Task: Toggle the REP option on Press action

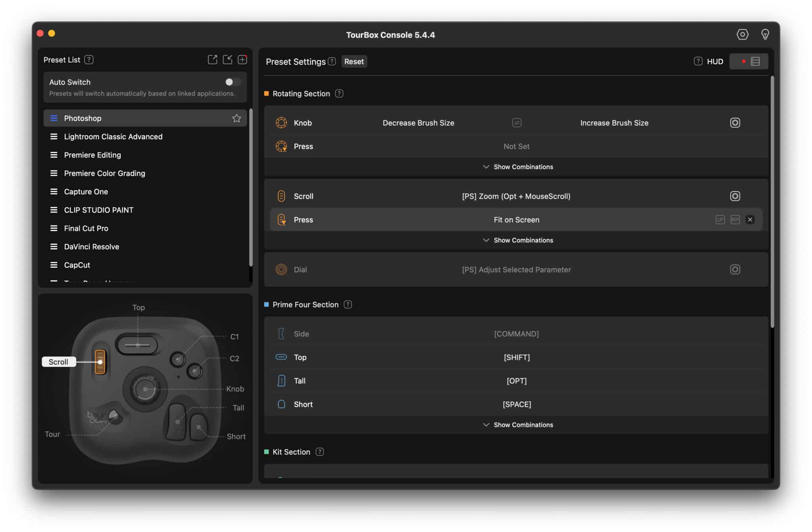Action: pyautogui.click(x=735, y=219)
